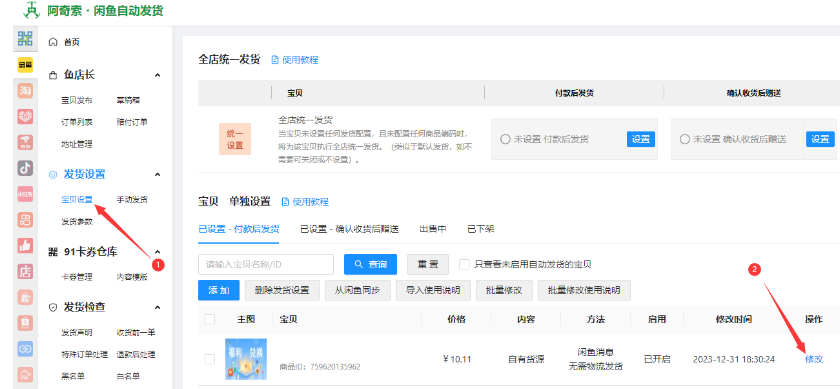This screenshot has height=389, width=840.
Task: Open 地址管理 in the sidebar menu
Action: coord(77,144)
